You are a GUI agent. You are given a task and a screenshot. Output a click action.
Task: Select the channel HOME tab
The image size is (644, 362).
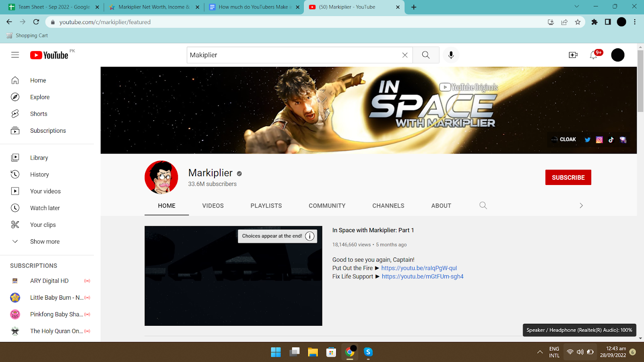pyautogui.click(x=167, y=206)
